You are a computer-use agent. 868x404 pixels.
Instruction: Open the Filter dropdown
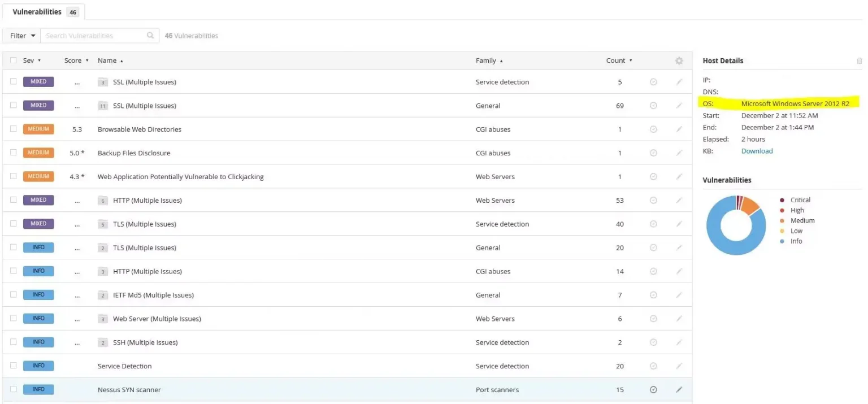[x=23, y=36]
